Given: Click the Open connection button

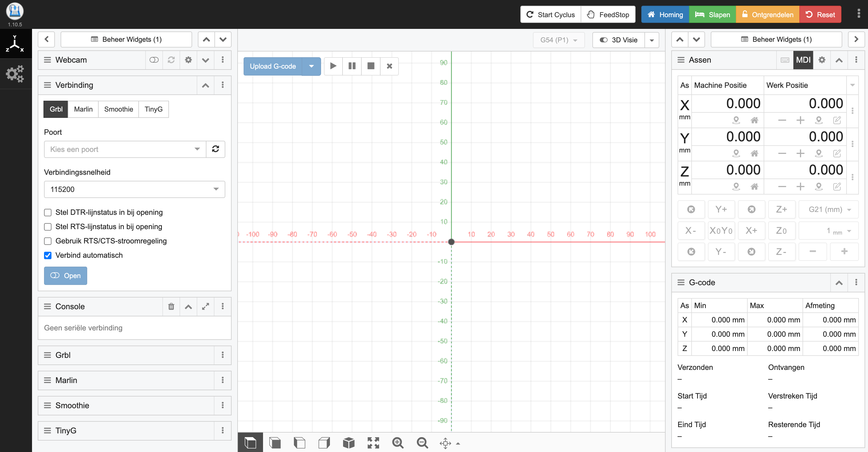Looking at the screenshot, I should (x=66, y=276).
